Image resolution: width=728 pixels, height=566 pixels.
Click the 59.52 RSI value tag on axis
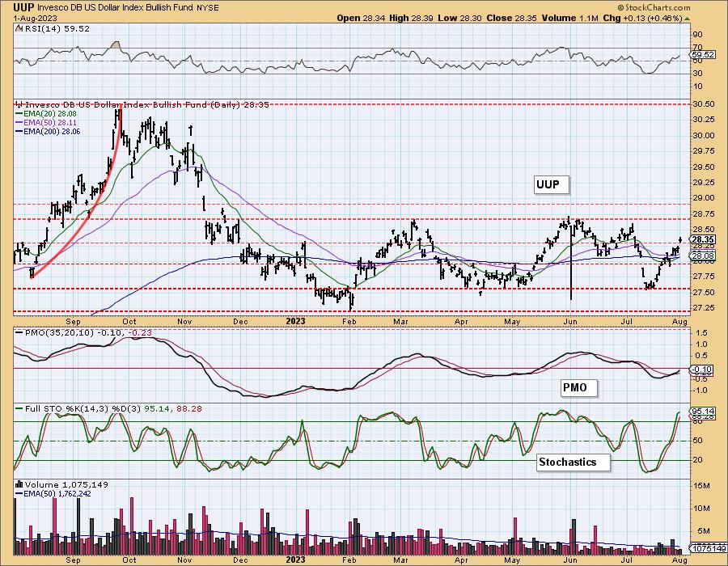702,54
